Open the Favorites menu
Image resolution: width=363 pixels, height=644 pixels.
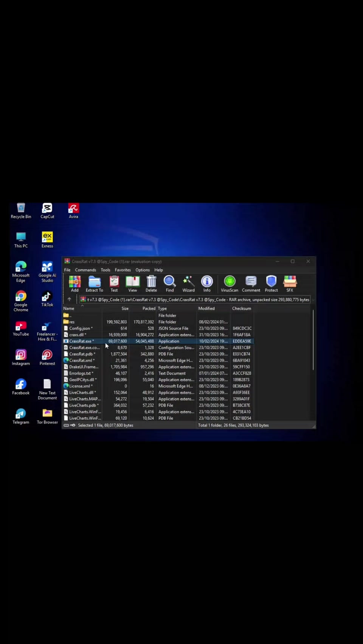click(123, 270)
